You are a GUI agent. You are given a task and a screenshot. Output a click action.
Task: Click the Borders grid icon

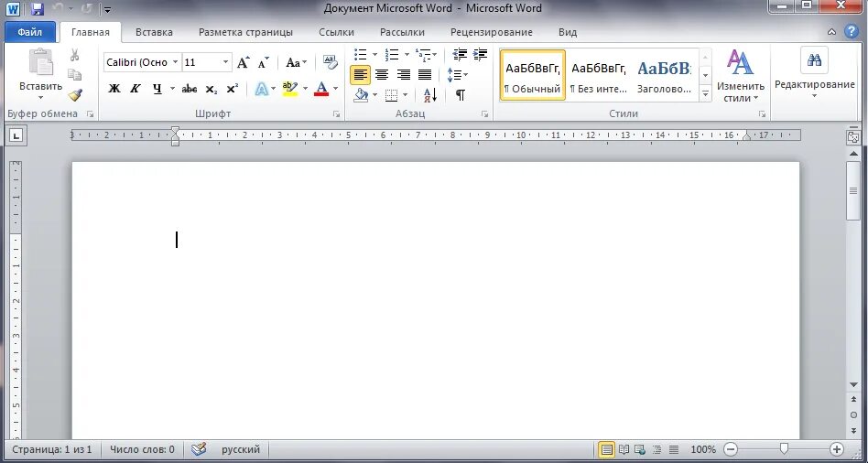coord(391,95)
